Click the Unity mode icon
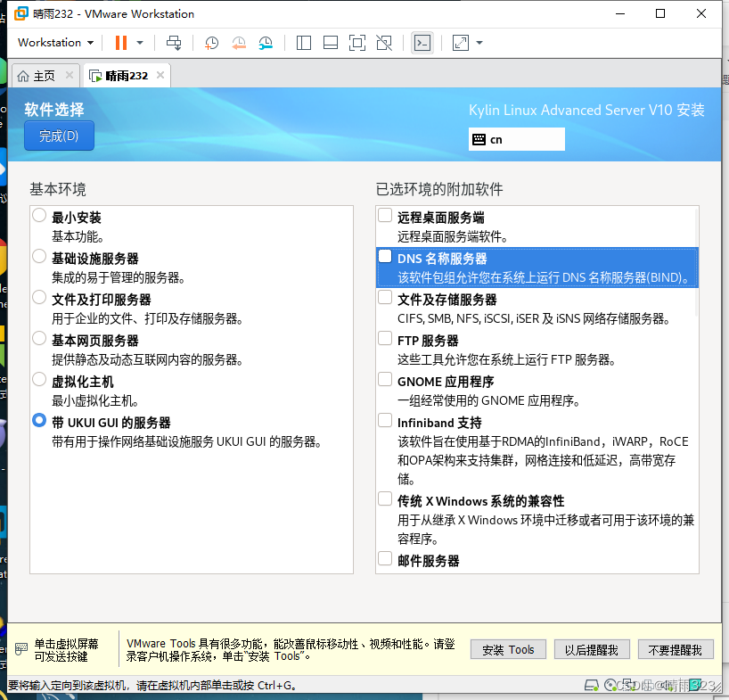 384,43
